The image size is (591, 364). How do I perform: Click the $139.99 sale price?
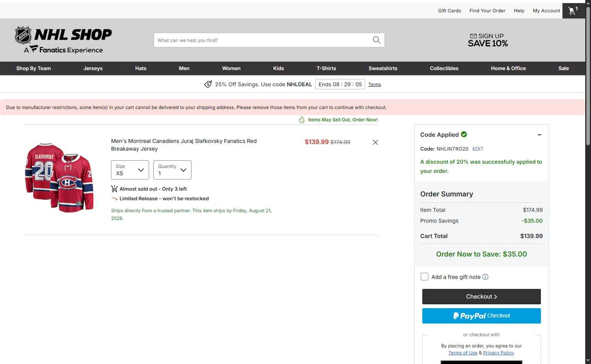point(317,142)
